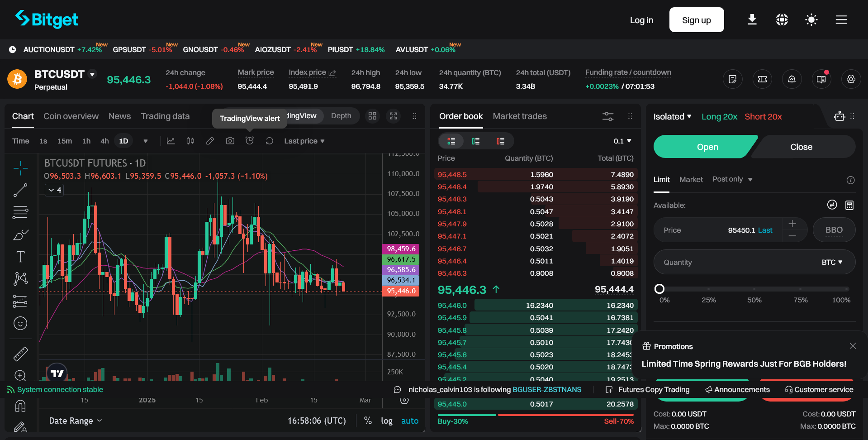Click the 0% position size slider handle
This screenshot has height=440, width=868.
659,289
